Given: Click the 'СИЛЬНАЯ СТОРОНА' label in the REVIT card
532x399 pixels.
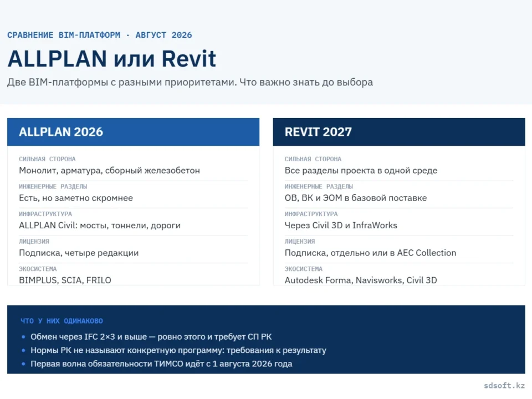Looking at the screenshot, I should point(313,159).
